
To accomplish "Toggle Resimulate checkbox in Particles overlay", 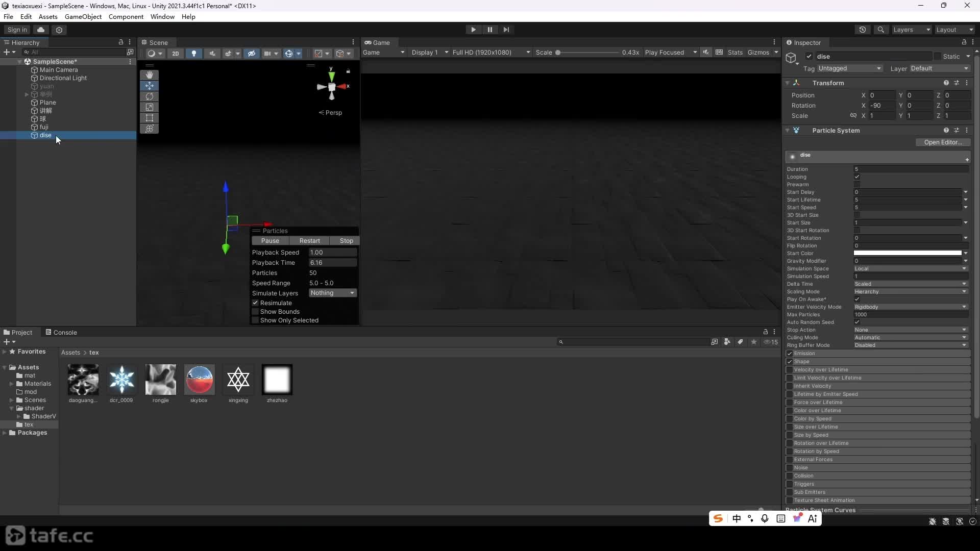I will coord(255,303).
